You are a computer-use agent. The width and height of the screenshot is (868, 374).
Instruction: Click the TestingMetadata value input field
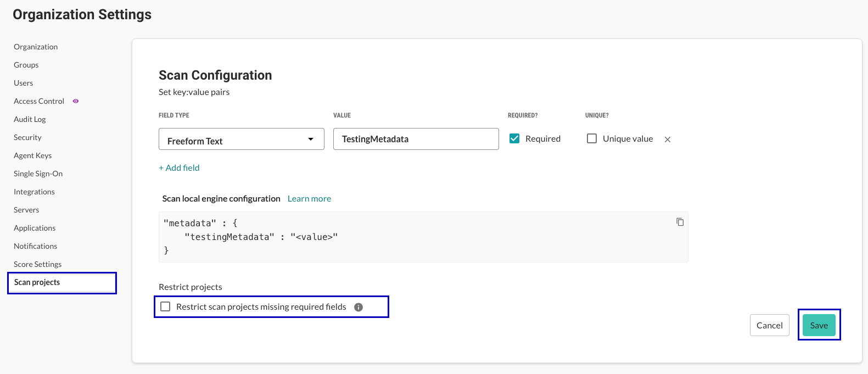pos(416,139)
